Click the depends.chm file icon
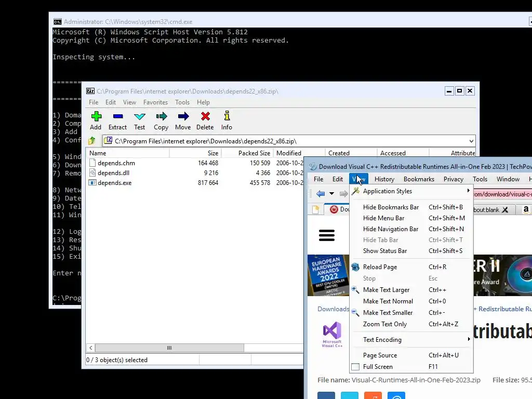532x399 pixels. click(x=92, y=163)
